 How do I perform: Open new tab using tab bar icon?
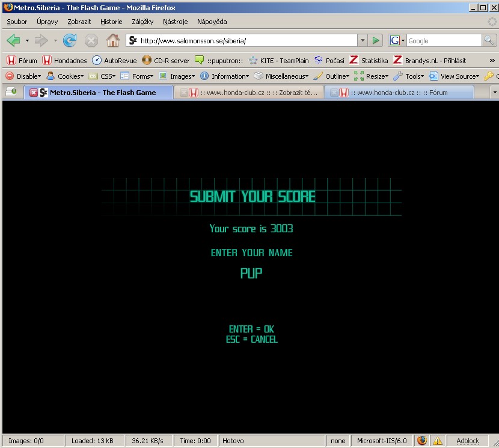[x=11, y=92]
